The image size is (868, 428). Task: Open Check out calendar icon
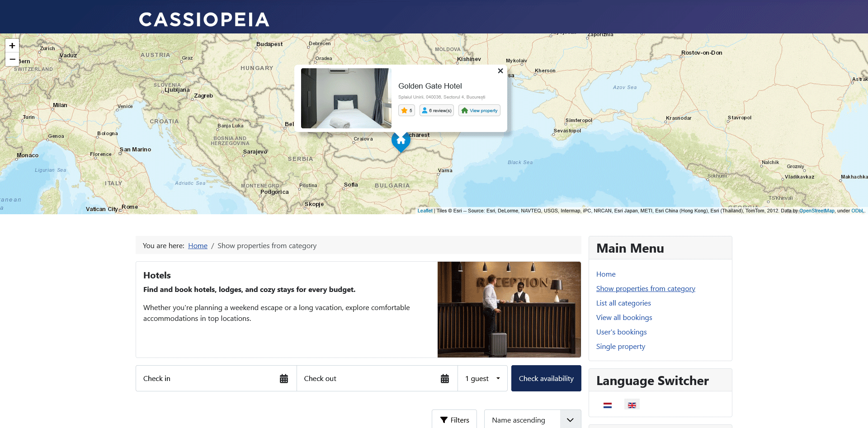pos(445,379)
